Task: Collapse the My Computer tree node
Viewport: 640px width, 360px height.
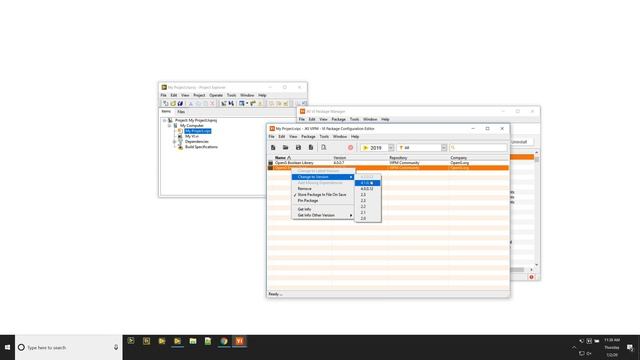Action: click(x=169, y=126)
